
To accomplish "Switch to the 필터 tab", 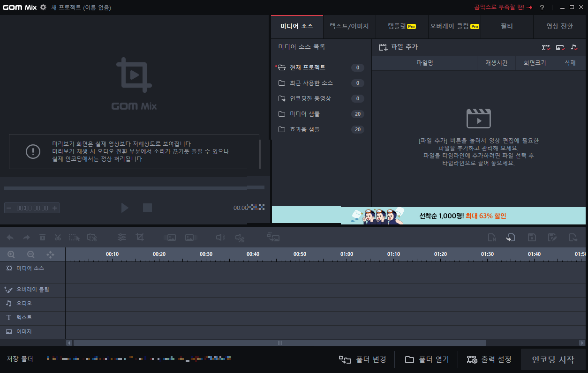I will 507,27.
